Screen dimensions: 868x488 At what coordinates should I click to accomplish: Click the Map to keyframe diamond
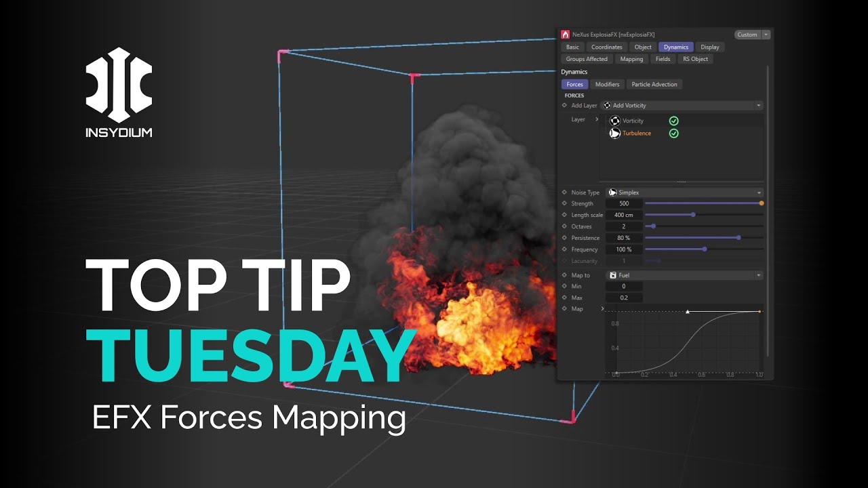tap(564, 275)
